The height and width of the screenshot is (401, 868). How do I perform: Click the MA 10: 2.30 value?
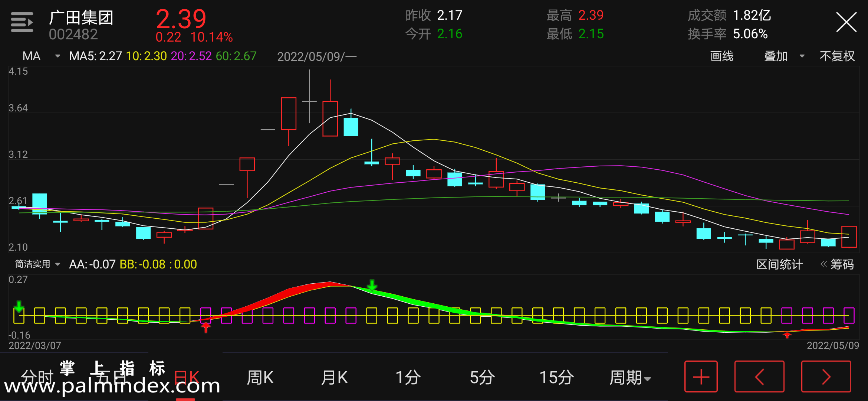click(147, 56)
